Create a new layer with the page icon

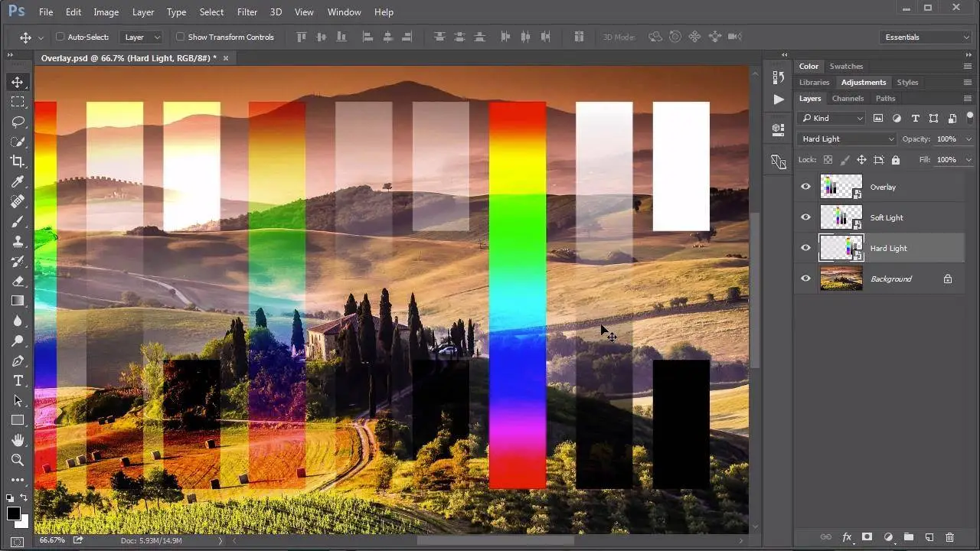pyautogui.click(x=929, y=538)
